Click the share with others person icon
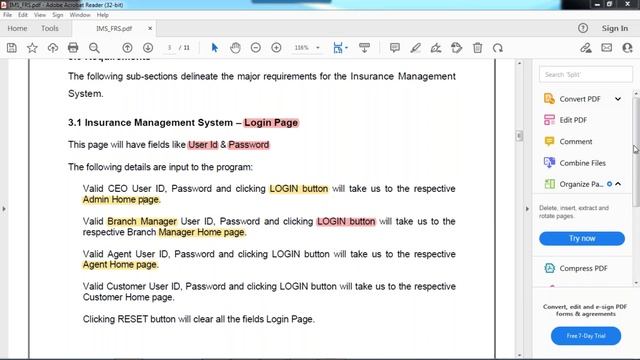The height and width of the screenshot is (360, 640). coord(627,48)
